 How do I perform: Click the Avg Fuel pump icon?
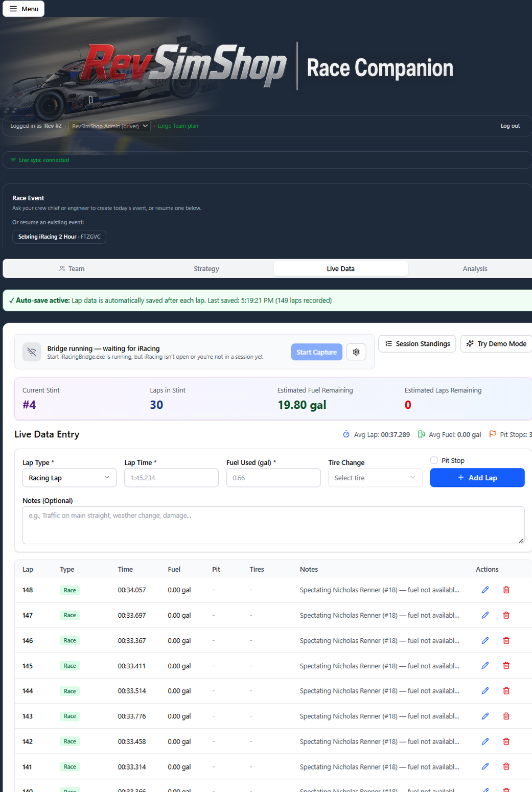click(x=421, y=434)
